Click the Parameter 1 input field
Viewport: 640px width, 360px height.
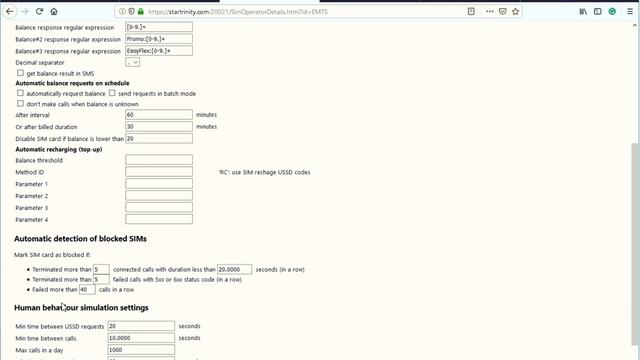pos(159,184)
